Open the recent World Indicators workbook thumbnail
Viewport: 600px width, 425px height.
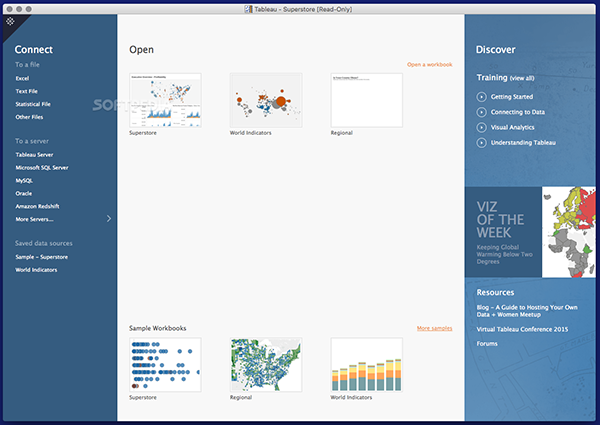point(266,100)
